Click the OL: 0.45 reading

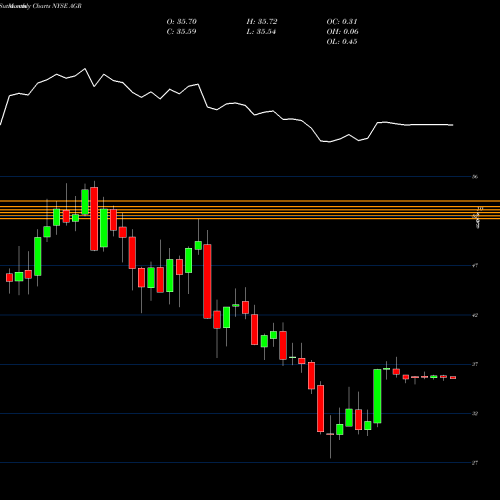coord(342,42)
